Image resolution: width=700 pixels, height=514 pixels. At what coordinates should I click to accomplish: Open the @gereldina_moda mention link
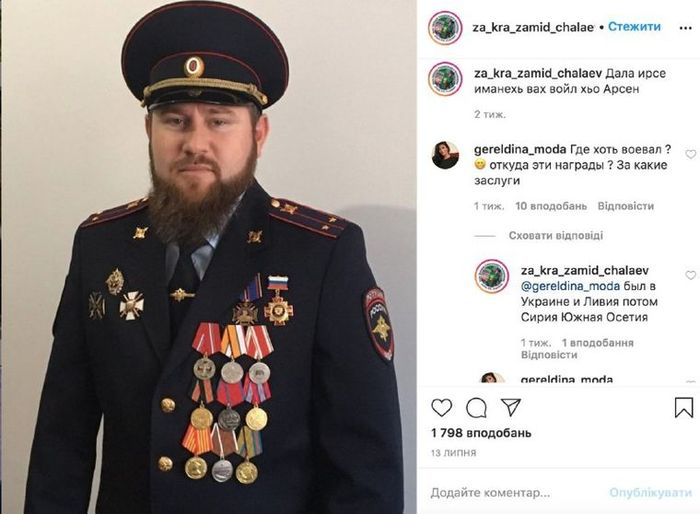(x=570, y=286)
